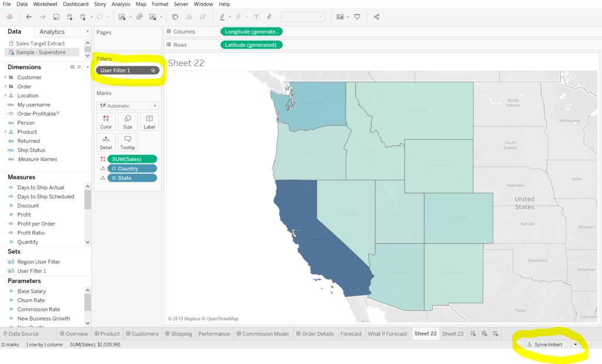Select the Region User Filter set
Screen dimensions: 602x364
pos(38,262)
